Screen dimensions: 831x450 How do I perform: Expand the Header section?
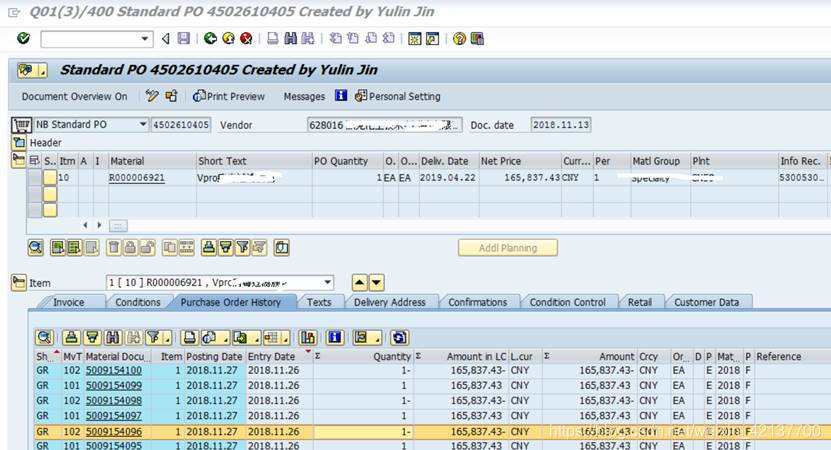tap(19, 142)
